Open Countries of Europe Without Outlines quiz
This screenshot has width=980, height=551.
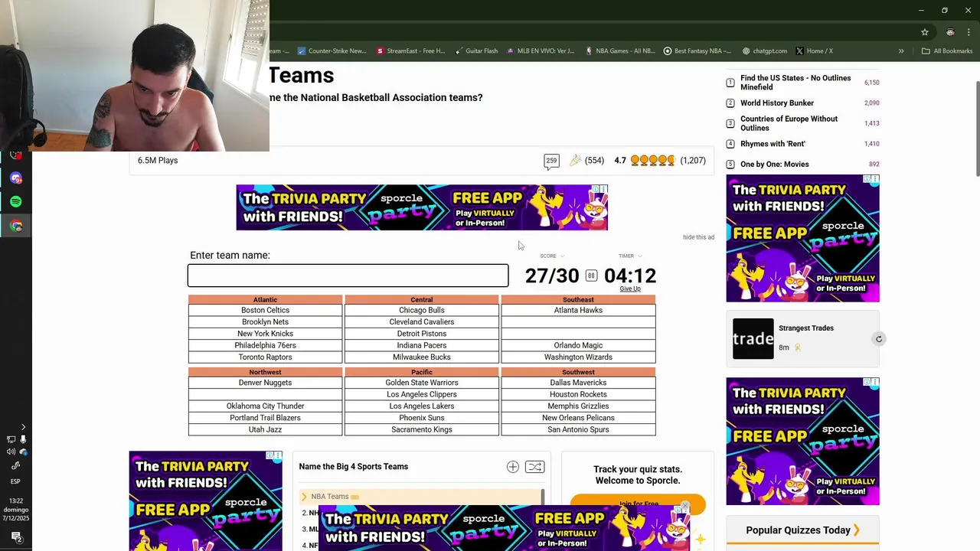tap(789, 123)
